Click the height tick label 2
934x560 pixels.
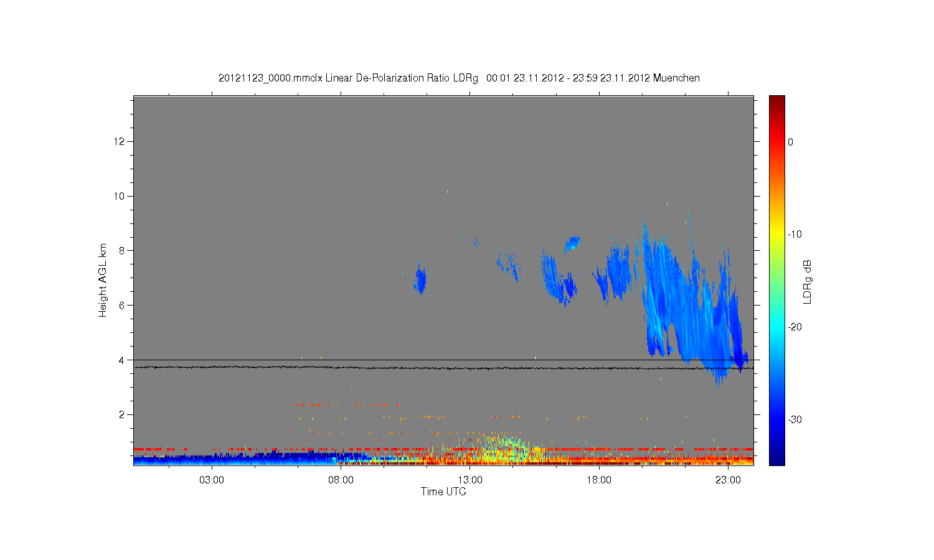(123, 414)
